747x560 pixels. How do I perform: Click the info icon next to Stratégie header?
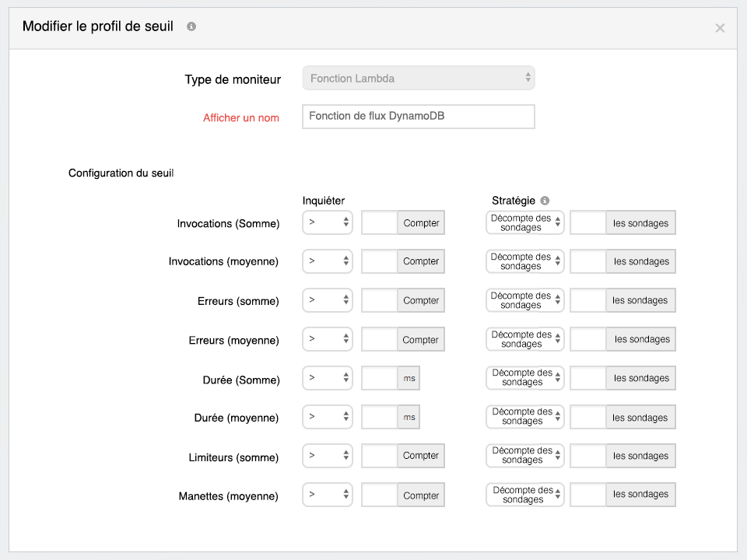(544, 200)
